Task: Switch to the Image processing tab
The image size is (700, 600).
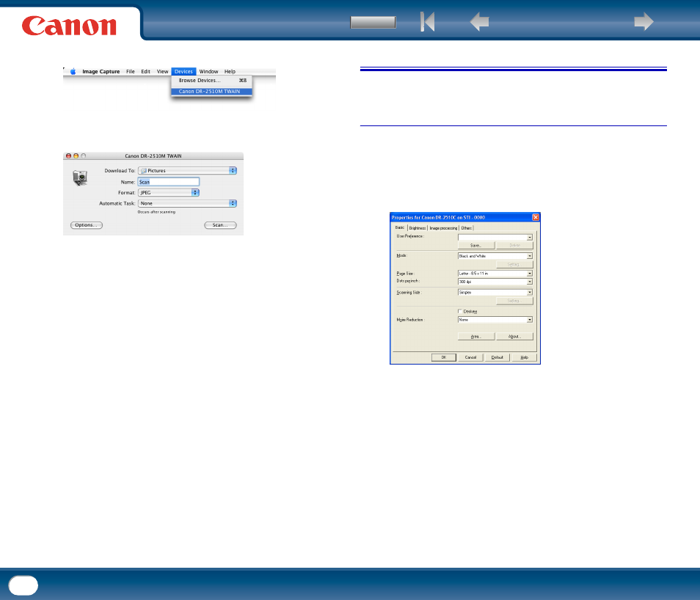Action: coord(443,228)
